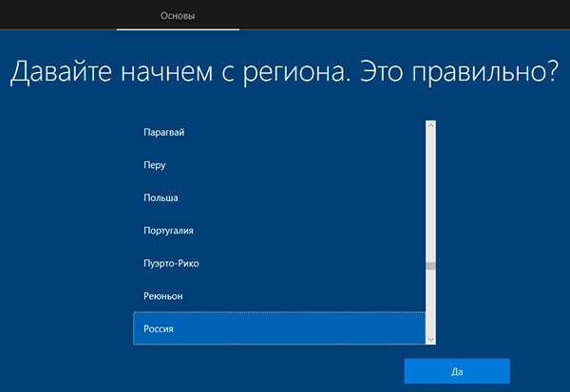Click the scrollbar up arrow

[x=430, y=125]
